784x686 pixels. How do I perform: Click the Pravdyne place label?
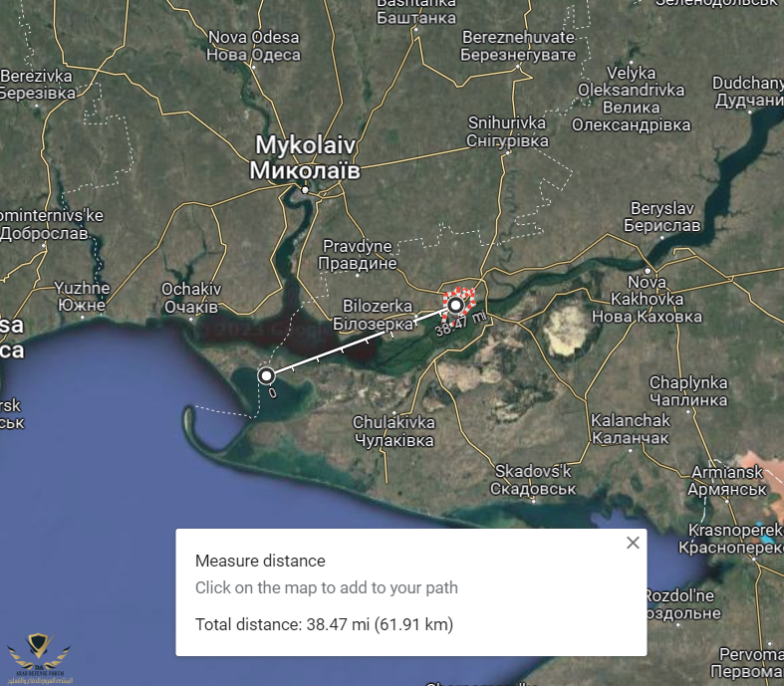pos(358,255)
